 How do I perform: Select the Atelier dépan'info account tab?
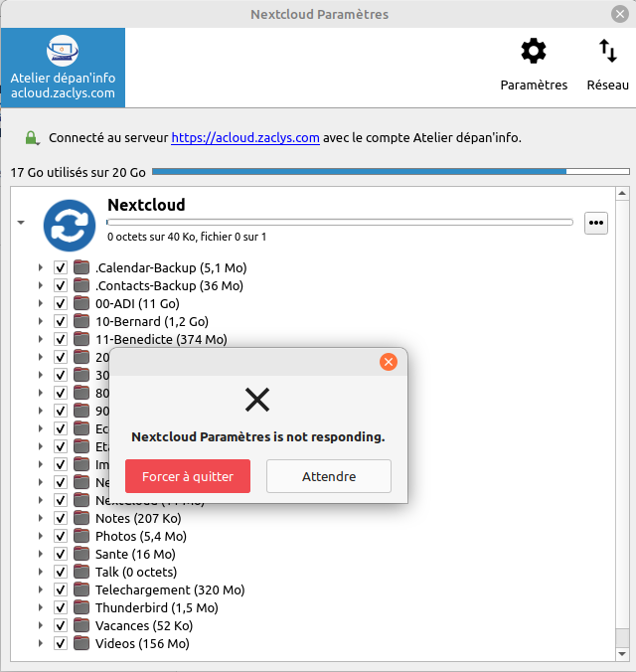pos(63,68)
